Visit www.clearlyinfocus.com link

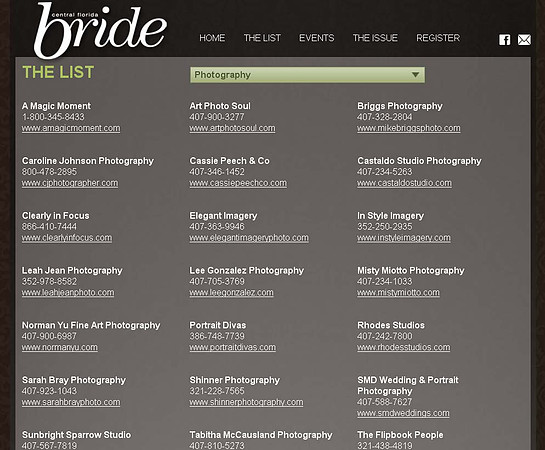[x=67, y=238]
